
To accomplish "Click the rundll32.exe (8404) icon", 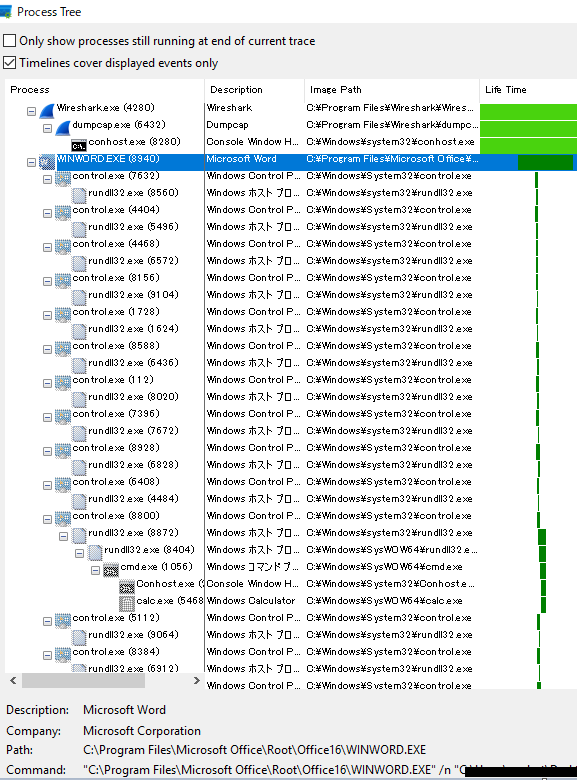I will pos(95,553).
